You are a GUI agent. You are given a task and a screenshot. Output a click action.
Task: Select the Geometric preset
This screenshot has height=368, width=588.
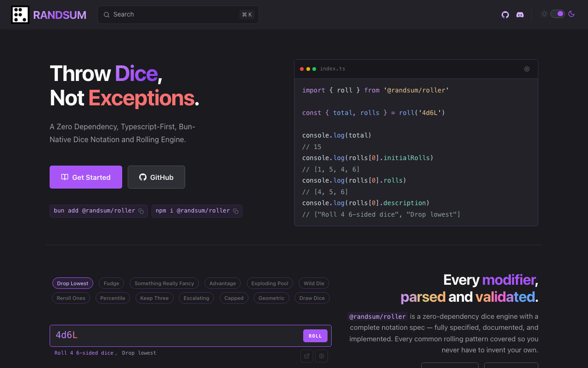(271, 298)
